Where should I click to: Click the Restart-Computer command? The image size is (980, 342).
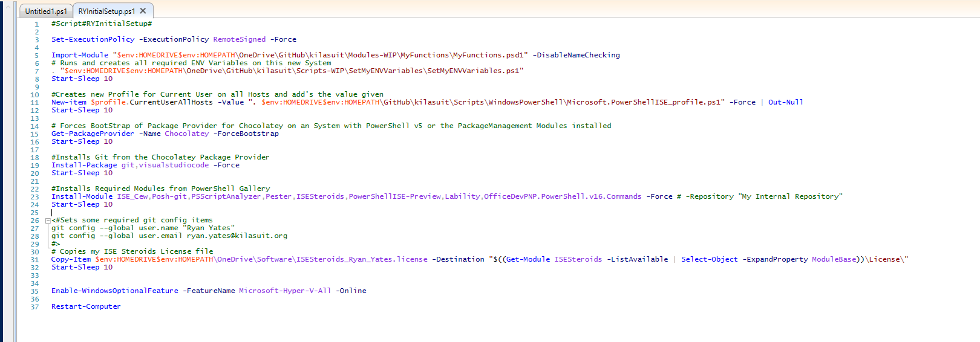tap(86, 306)
